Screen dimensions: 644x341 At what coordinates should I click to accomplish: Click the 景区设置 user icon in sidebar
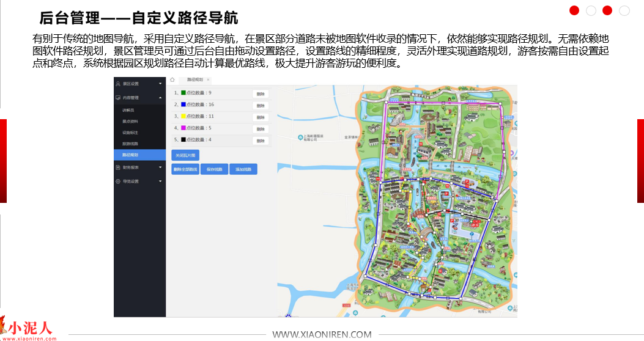(x=118, y=83)
